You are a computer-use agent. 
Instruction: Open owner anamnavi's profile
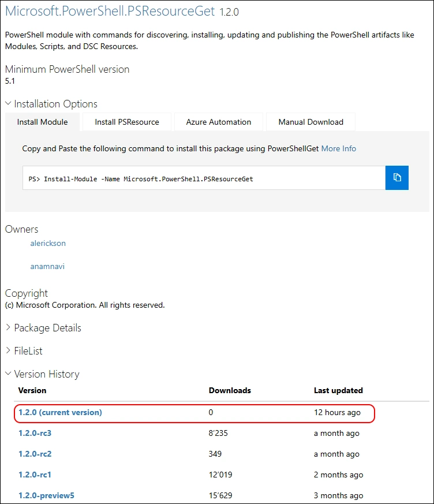pos(47,266)
